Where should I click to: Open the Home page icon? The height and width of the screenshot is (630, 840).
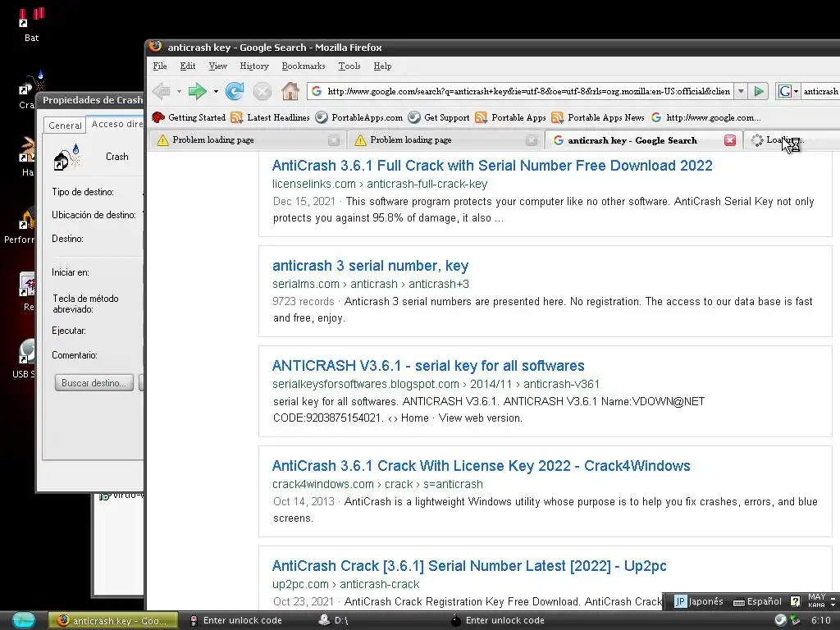click(x=290, y=92)
